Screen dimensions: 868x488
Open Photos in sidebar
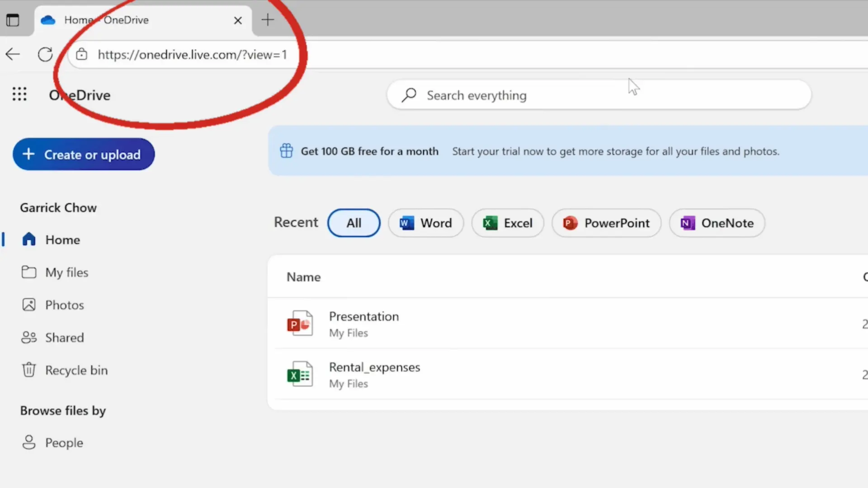64,305
